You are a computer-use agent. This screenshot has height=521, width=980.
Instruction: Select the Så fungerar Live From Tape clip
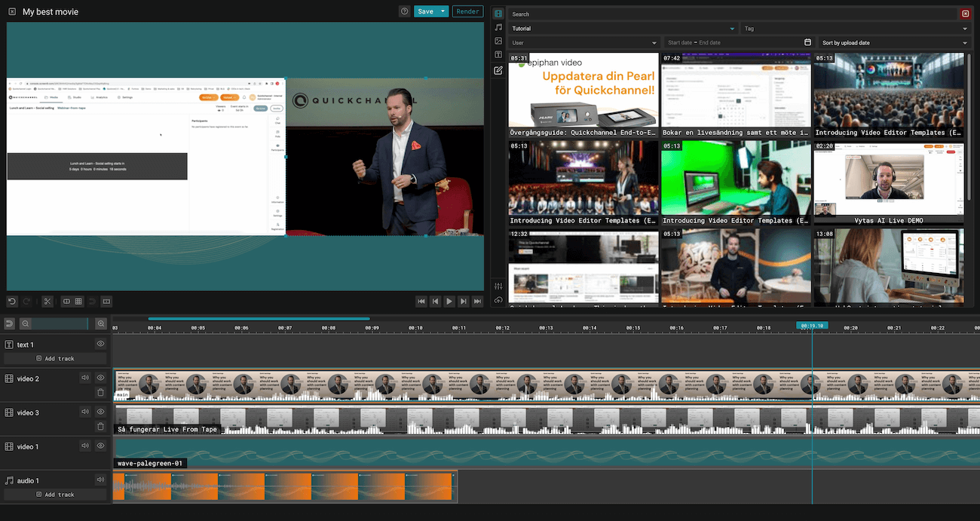[x=547, y=418]
